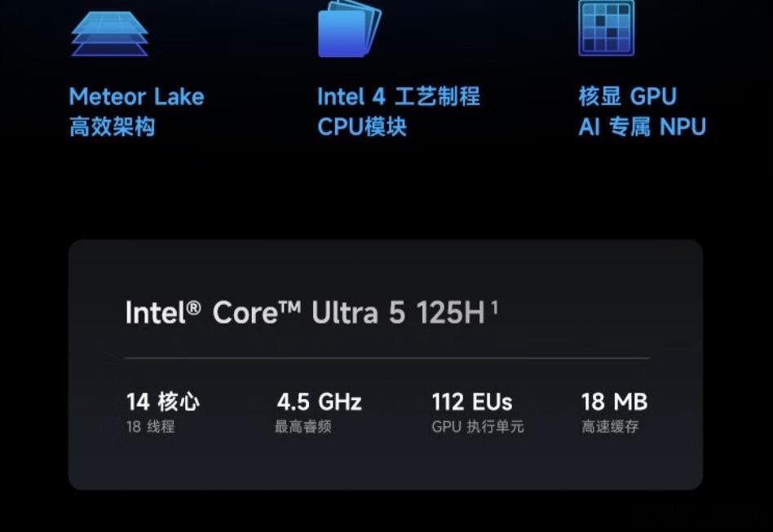The width and height of the screenshot is (773, 532).
Task: Select the "GPU 执行单元" caption
Action: pyautogui.click(x=477, y=426)
